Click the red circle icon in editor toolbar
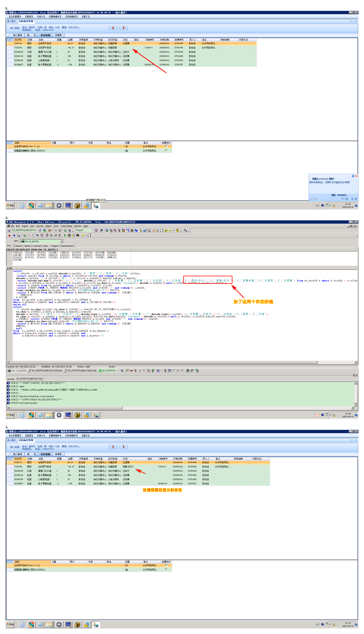The image size is (364, 634). coord(9,235)
